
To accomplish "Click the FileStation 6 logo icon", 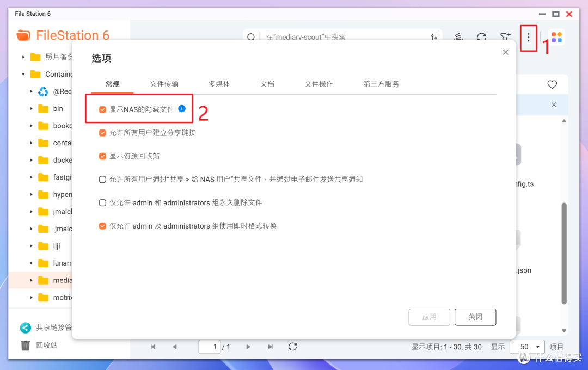I will (23, 35).
